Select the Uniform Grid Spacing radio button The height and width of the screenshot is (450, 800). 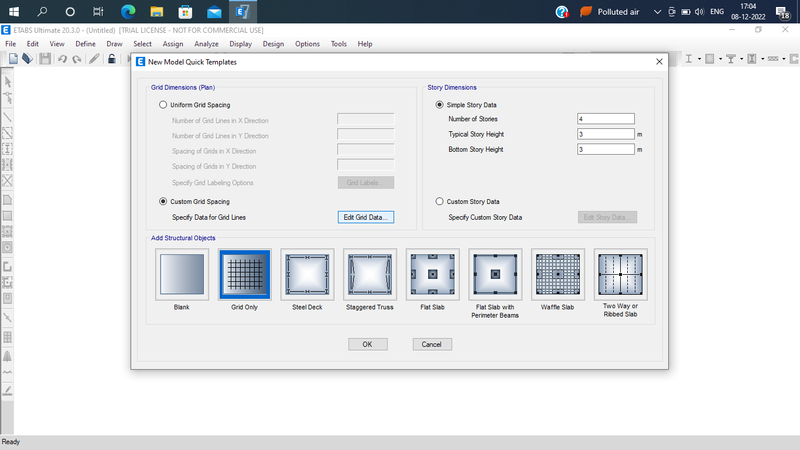163,105
